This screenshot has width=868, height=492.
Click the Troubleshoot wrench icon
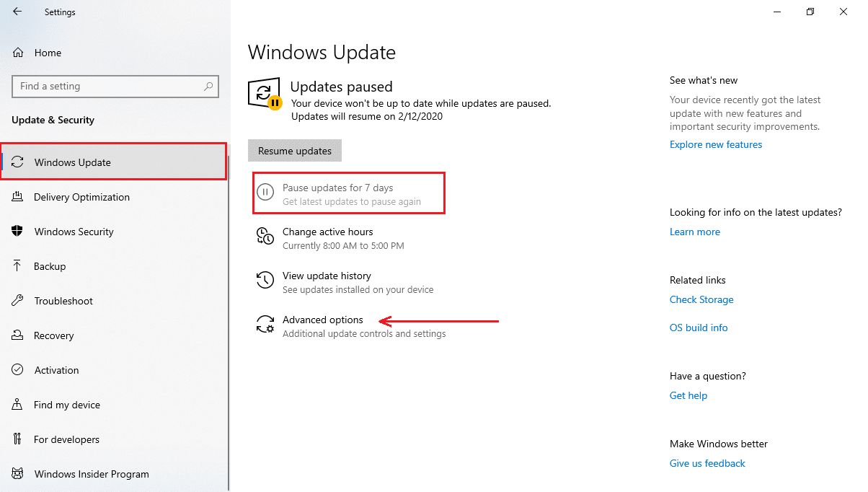(18, 301)
